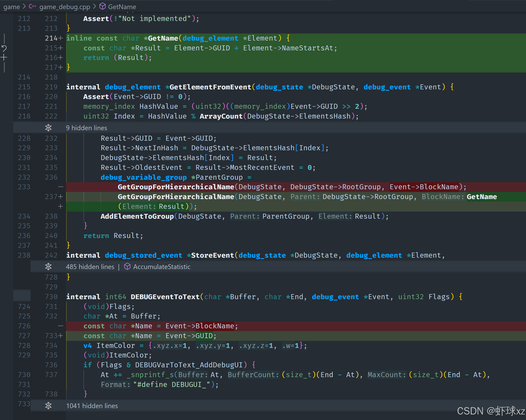Jump to AccumulateStatistic in hidden region

(161, 267)
